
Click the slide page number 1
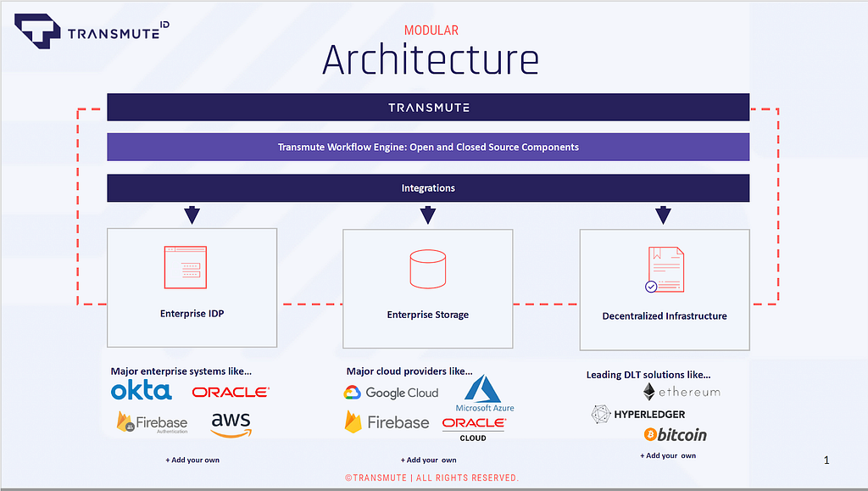pos(826,460)
